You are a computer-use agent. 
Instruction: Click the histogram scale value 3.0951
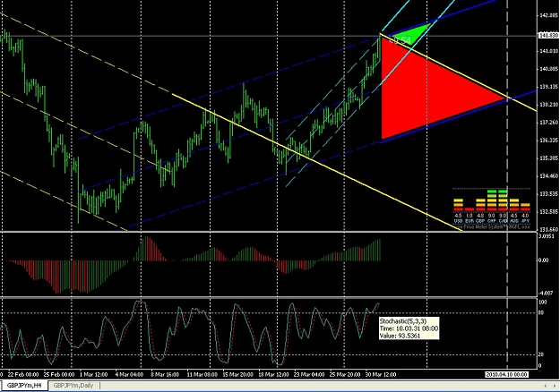pos(546,236)
